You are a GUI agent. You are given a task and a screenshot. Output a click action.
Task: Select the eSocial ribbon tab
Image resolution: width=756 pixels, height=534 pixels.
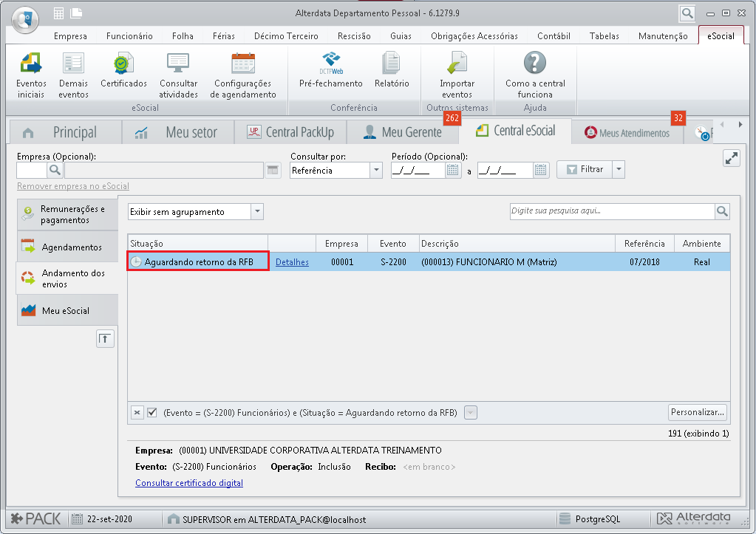click(x=721, y=36)
